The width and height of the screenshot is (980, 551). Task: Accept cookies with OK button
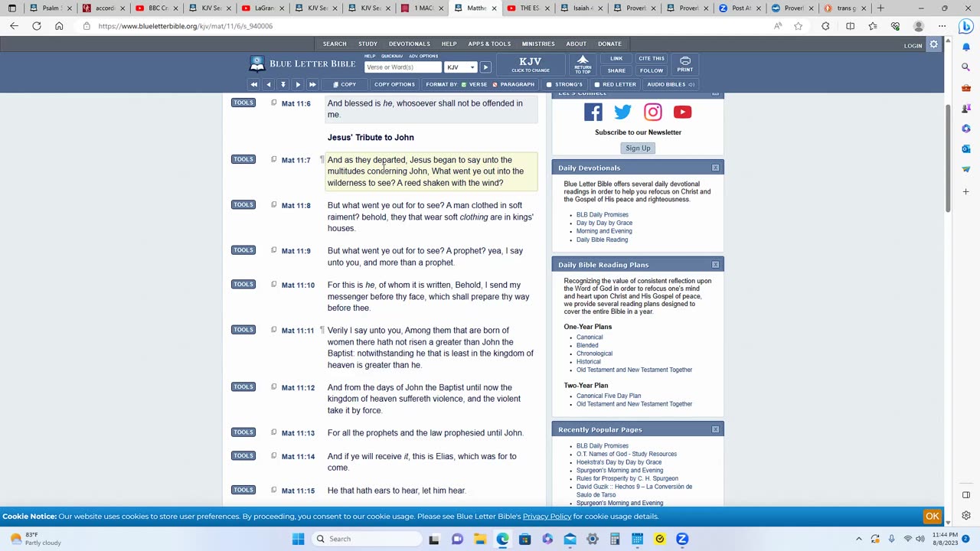(x=933, y=517)
